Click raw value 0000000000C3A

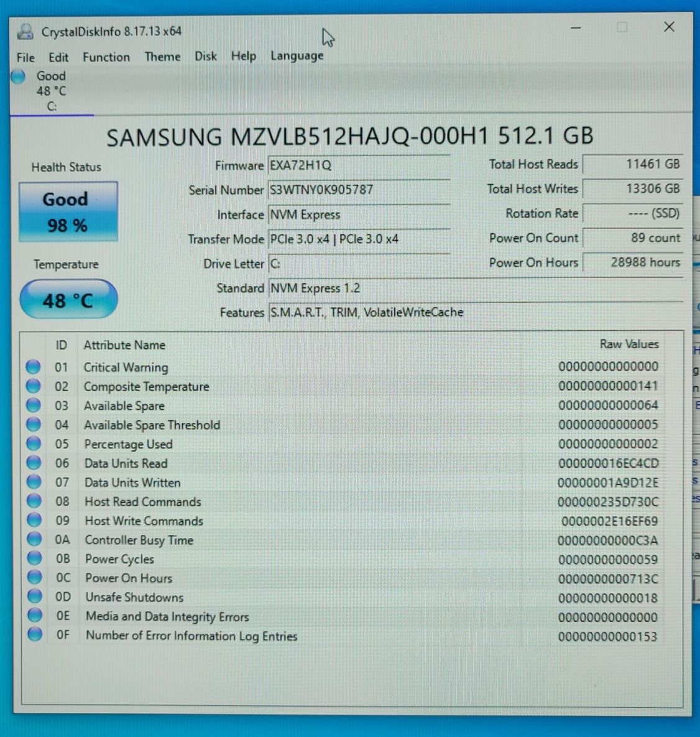(607, 540)
